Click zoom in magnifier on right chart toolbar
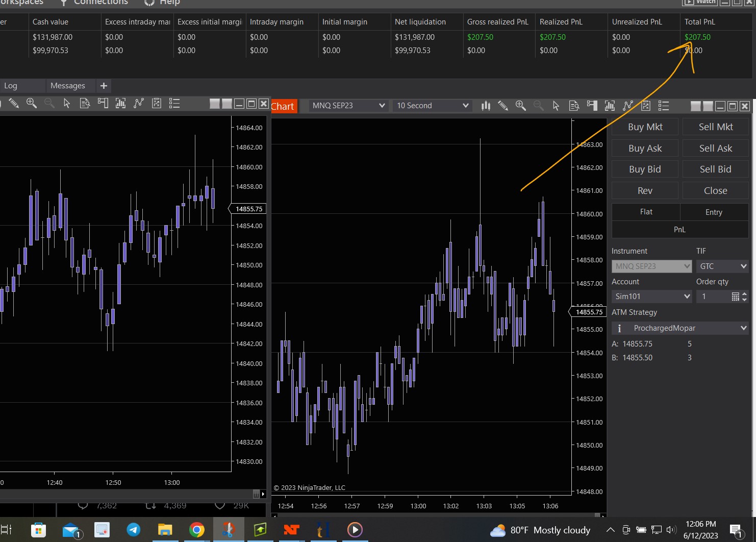 pos(520,106)
